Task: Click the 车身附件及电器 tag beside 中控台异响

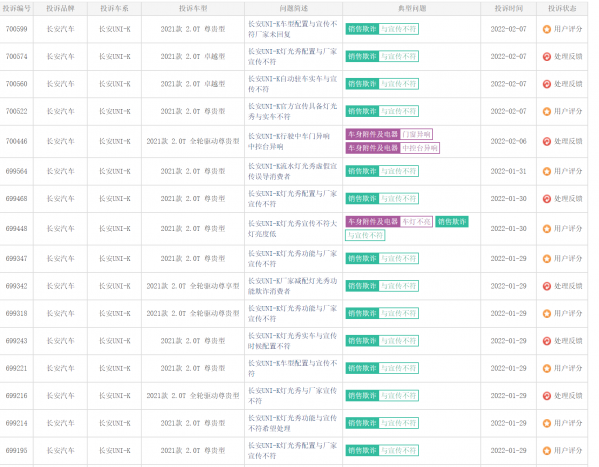Action: point(373,148)
